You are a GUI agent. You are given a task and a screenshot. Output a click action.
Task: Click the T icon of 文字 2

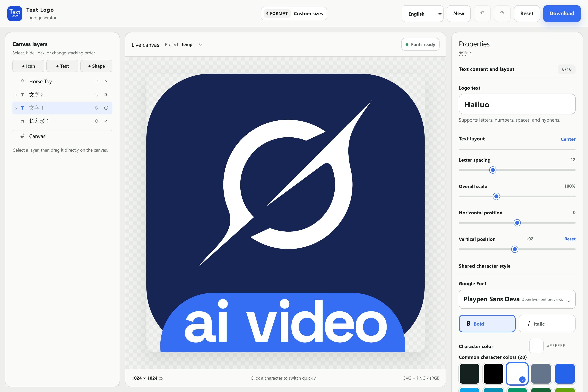click(22, 95)
